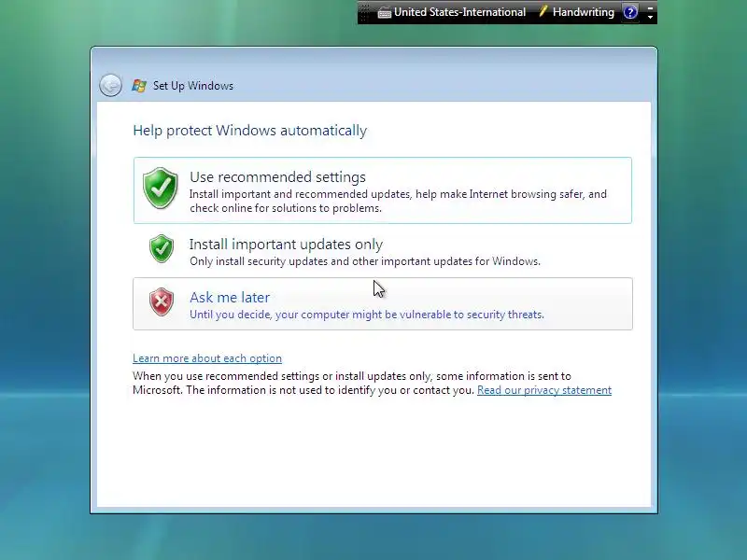Viewport: 747px width, 560px height.
Task: Choose Use recommended settings
Action: [x=383, y=190]
